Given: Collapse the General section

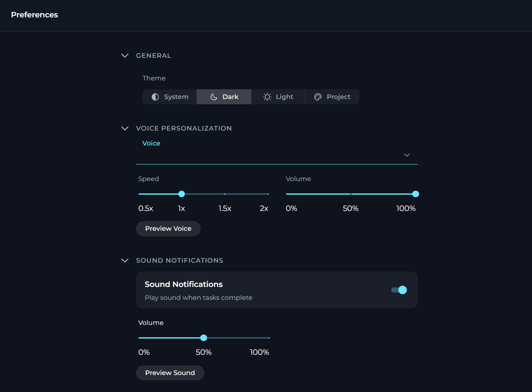Looking at the screenshot, I should (x=125, y=56).
